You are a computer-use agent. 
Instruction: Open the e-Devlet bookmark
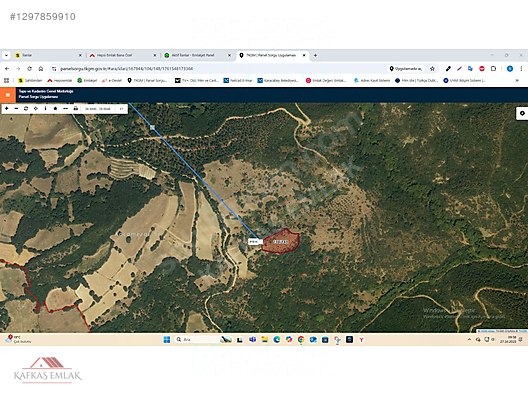(112, 80)
